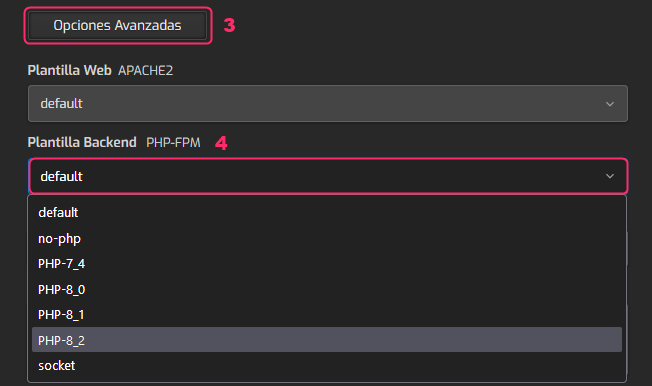Click the default value shown in Plantilla Web
The height and width of the screenshot is (386, 652).
pos(62,104)
